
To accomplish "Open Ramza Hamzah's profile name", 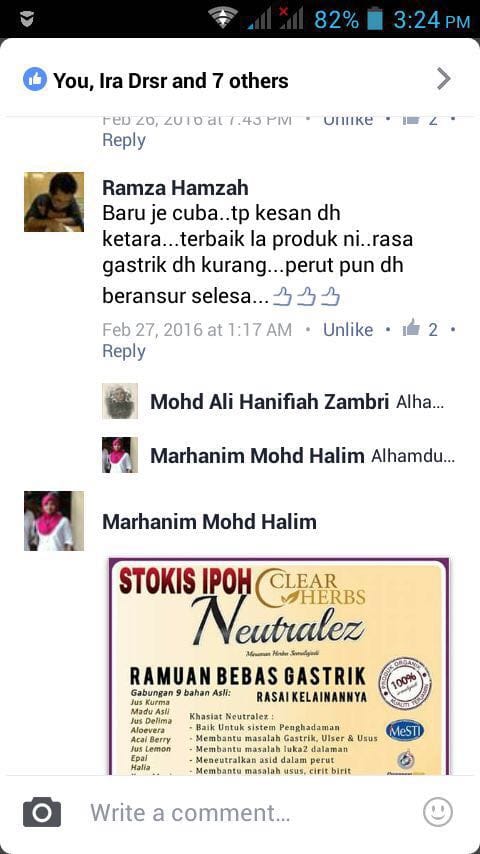I will [175, 188].
